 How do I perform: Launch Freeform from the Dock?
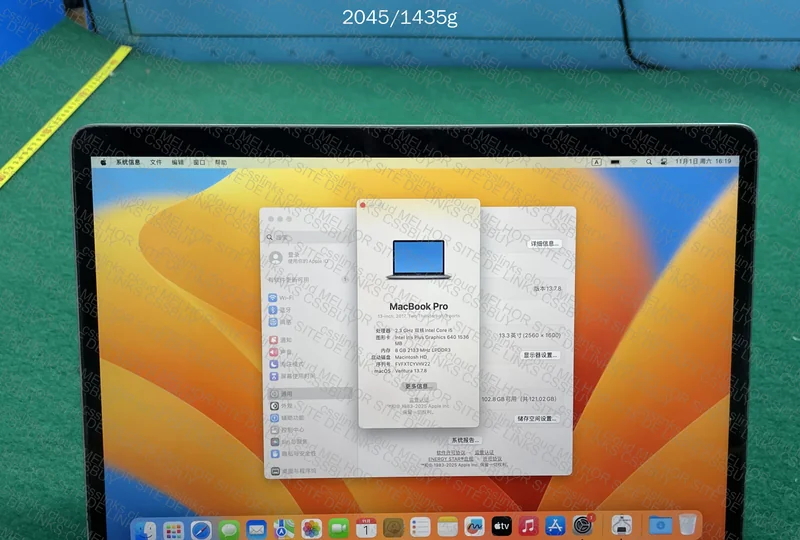pos(474,526)
